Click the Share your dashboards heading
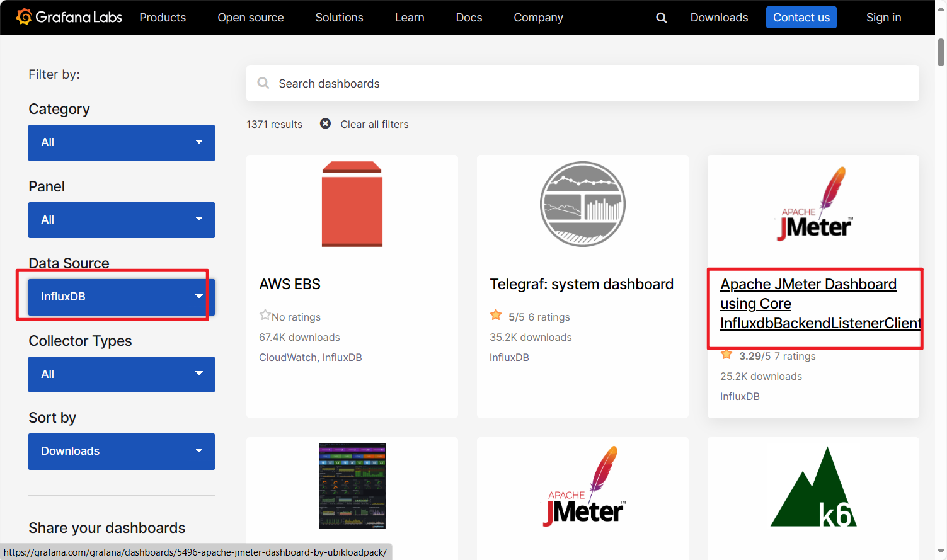The width and height of the screenshot is (947, 560). coord(107,528)
